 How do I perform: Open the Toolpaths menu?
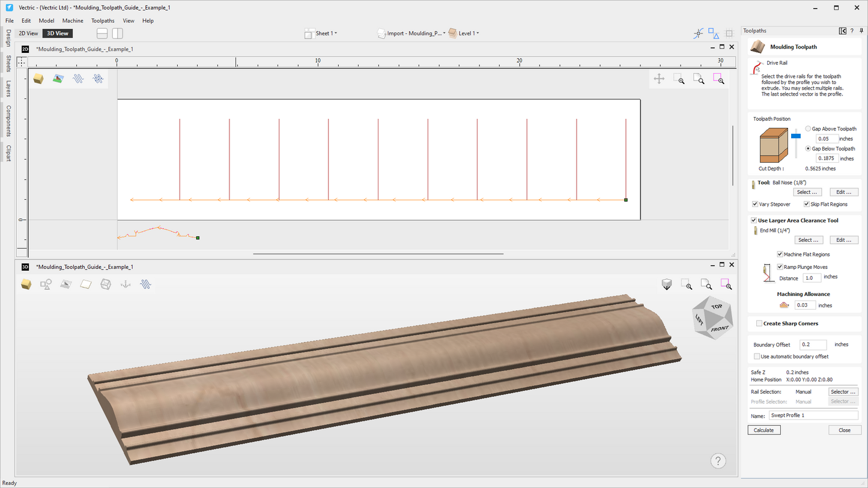pos(102,20)
